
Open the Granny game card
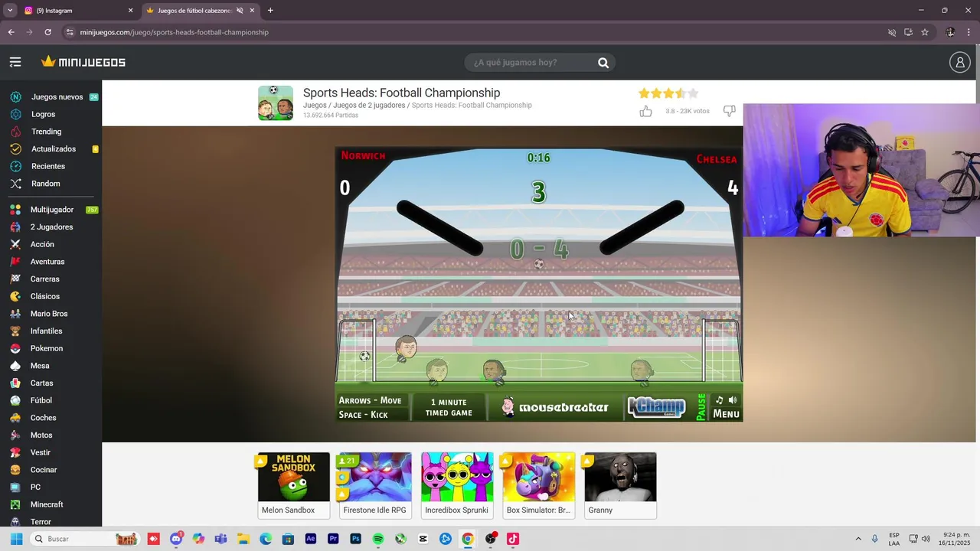tap(620, 485)
